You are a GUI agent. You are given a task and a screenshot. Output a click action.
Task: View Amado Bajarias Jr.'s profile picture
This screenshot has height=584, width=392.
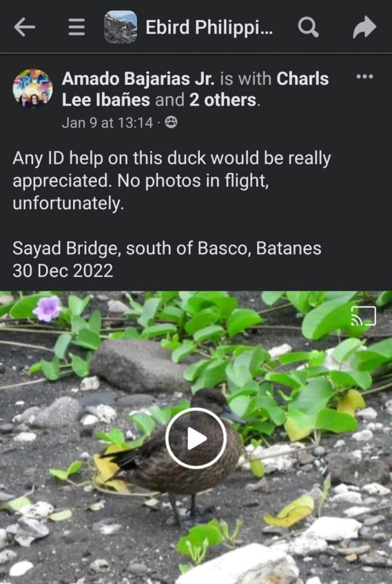coord(32,89)
